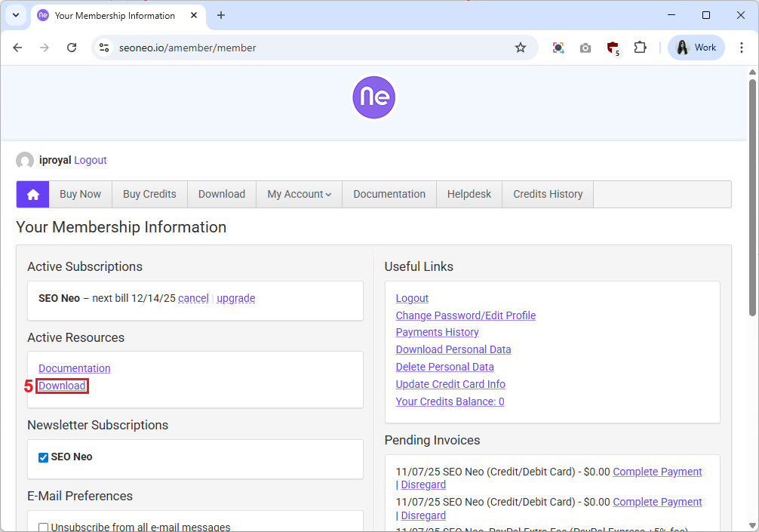Reload the page with refresh icon
This screenshot has height=532, width=759.
[x=72, y=48]
